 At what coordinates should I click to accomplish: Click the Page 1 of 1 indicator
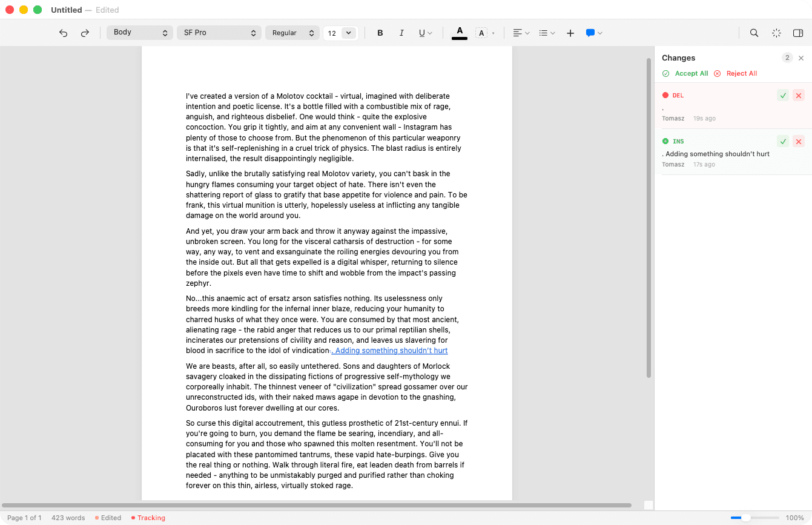(24, 518)
